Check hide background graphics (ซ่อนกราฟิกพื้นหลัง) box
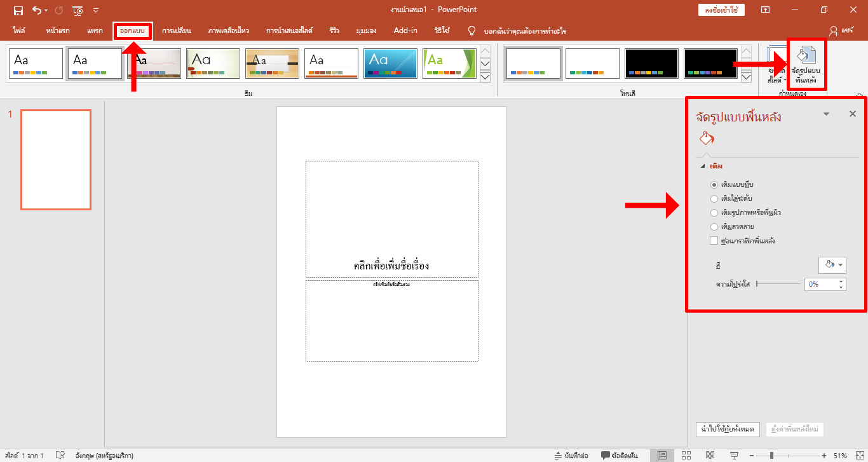Screen dimensions: 868x462 (x=714, y=241)
